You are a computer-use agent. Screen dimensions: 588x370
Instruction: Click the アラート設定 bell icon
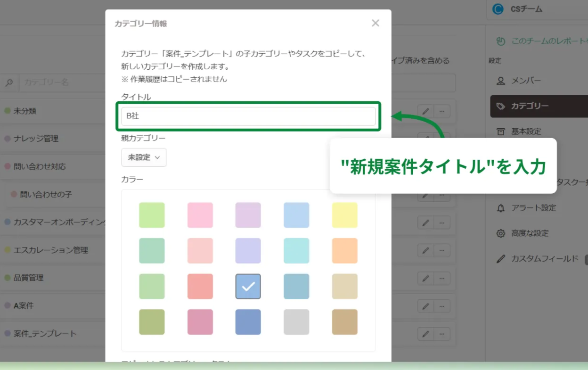[x=500, y=208]
